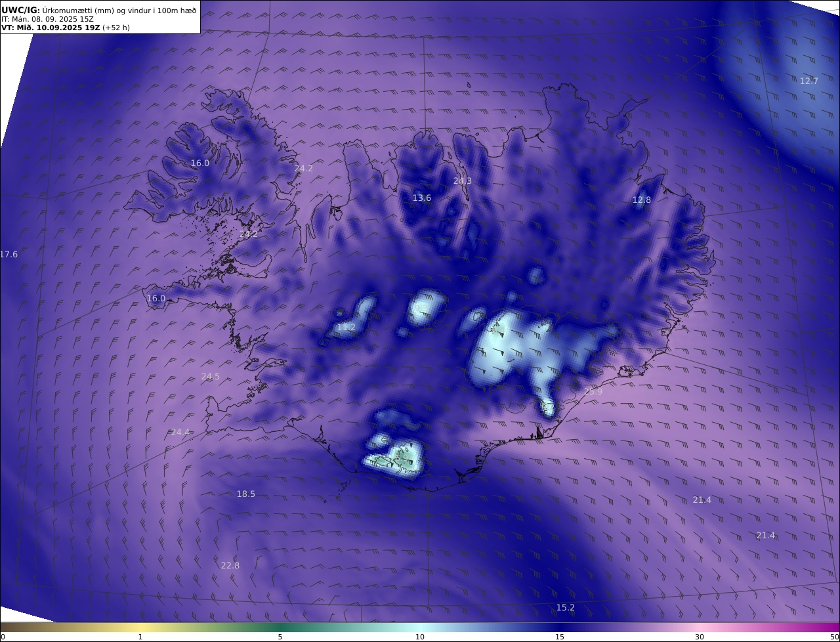This screenshot has height=642, width=840.
Task: Click the colorbar tick label 1
Action: pos(140,637)
